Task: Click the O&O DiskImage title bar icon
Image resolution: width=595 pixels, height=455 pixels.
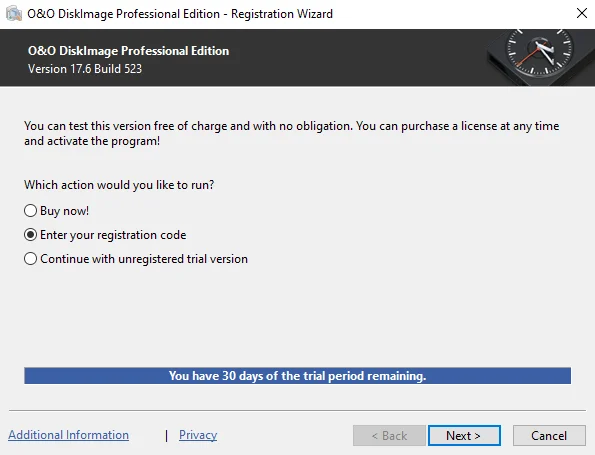Action: point(14,14)
